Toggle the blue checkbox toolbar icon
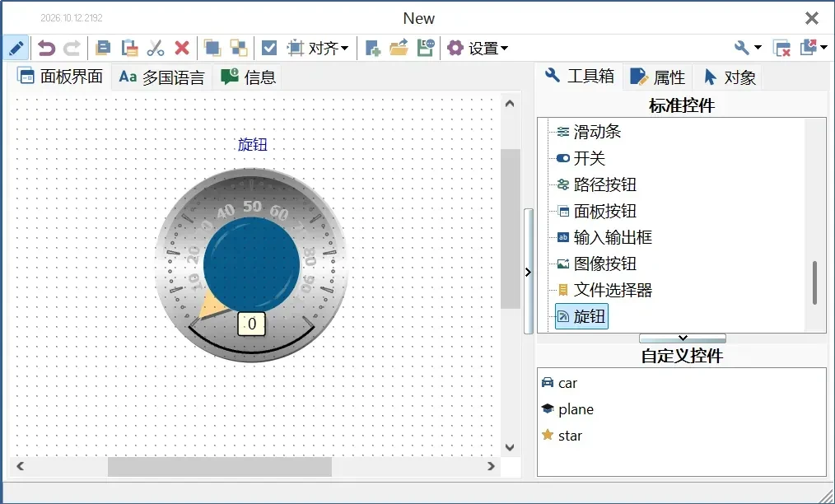The height and width of the screenshot is (504, 835). point(269,49)
